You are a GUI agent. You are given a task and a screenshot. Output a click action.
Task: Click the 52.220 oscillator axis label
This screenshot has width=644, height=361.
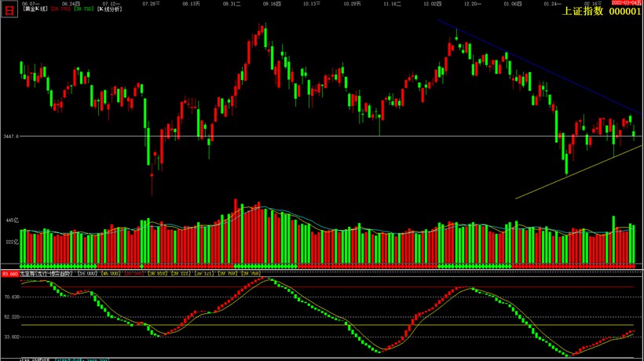pyautogui.click(x=13, y=317)
